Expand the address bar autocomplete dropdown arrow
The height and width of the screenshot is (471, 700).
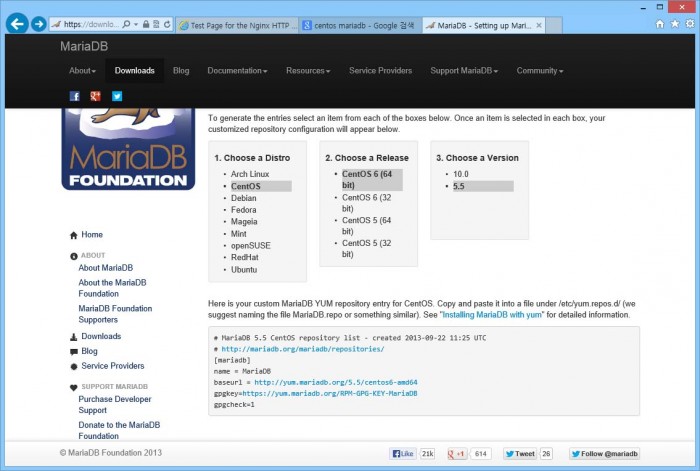pos(136,24)
